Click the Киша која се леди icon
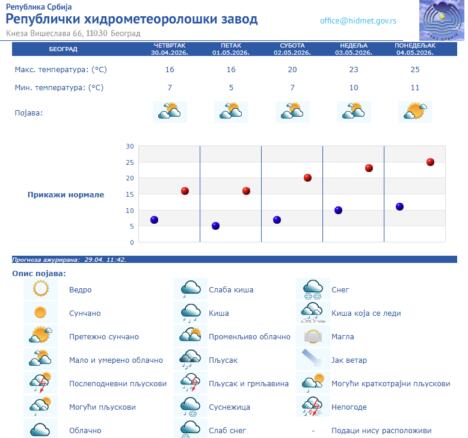 (312, 313)
